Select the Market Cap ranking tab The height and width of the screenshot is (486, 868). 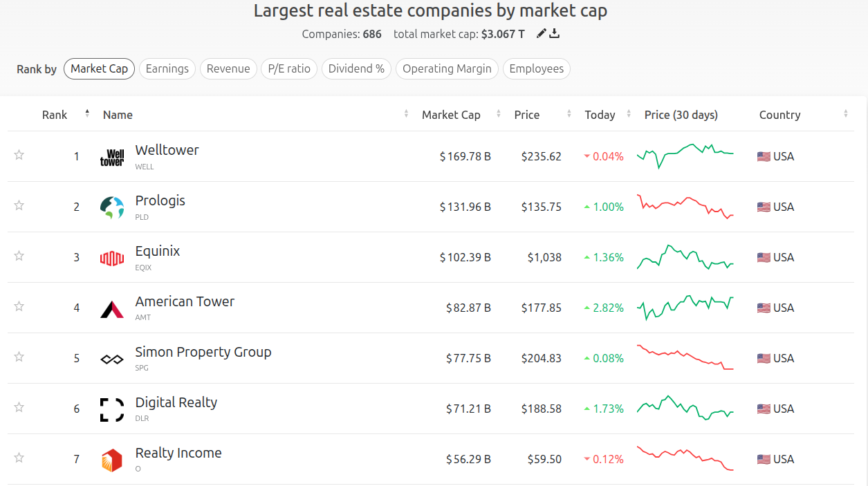(x=99, y=68)
